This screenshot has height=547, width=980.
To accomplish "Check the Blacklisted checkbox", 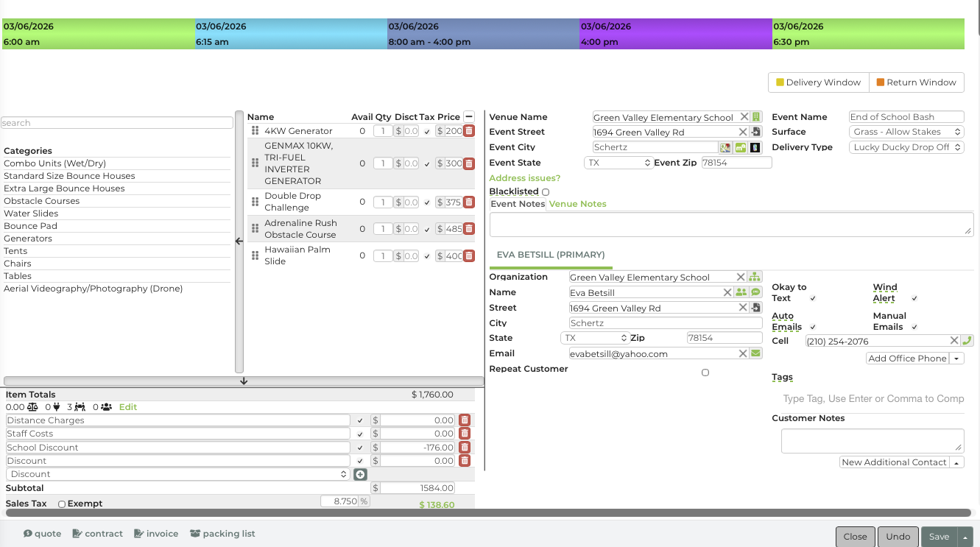I will [546, 192].
